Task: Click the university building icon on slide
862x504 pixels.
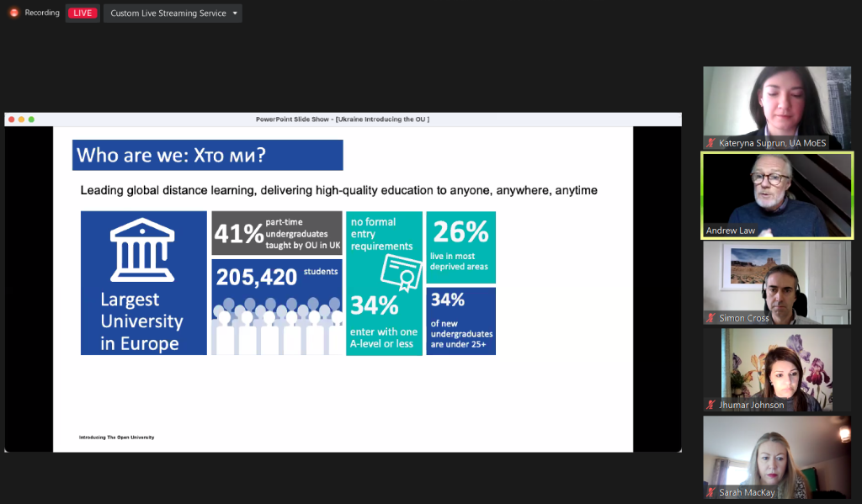Action: (142, 250)
